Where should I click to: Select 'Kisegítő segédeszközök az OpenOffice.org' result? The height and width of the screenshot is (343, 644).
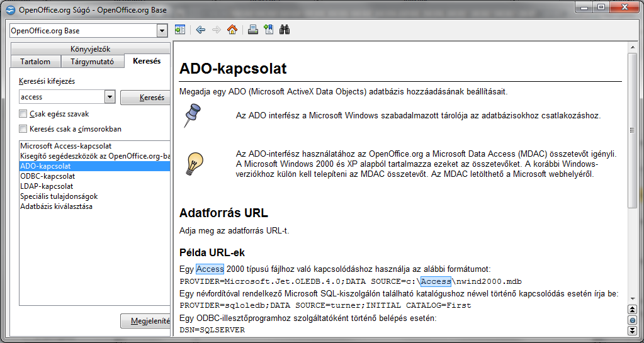pos(95,156)
